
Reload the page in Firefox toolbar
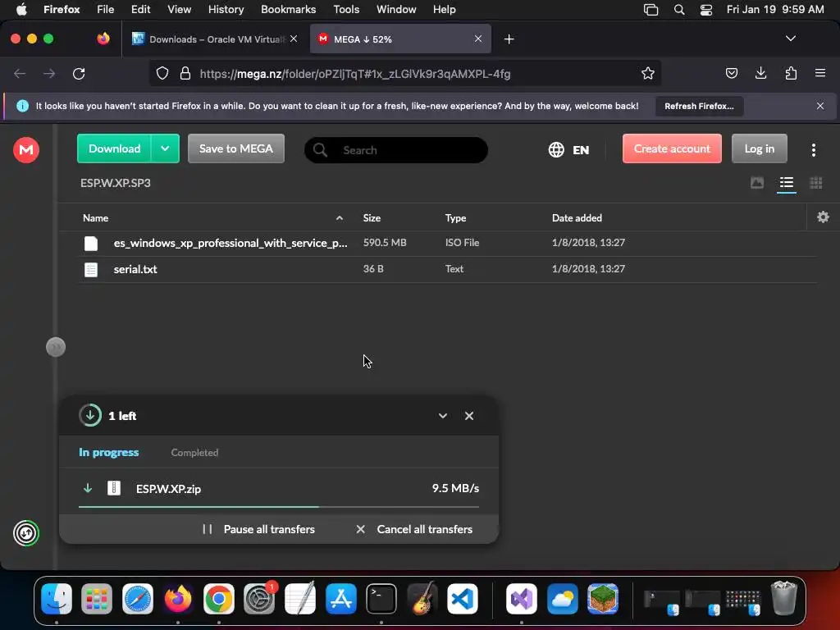click(x=79, y=74)
